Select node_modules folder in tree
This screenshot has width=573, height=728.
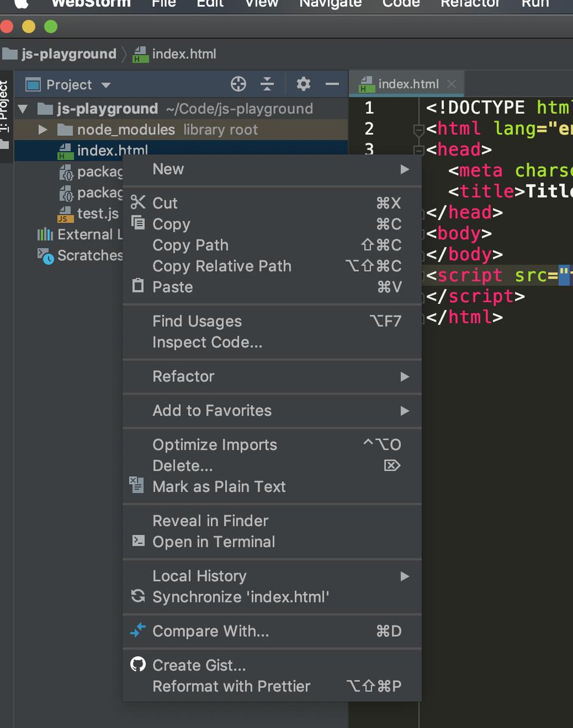pos(181,130)
